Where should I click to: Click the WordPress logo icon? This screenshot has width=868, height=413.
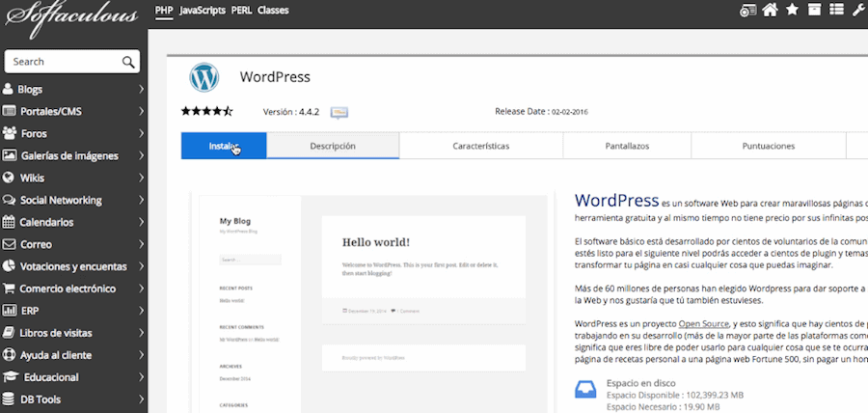(204, 77)
